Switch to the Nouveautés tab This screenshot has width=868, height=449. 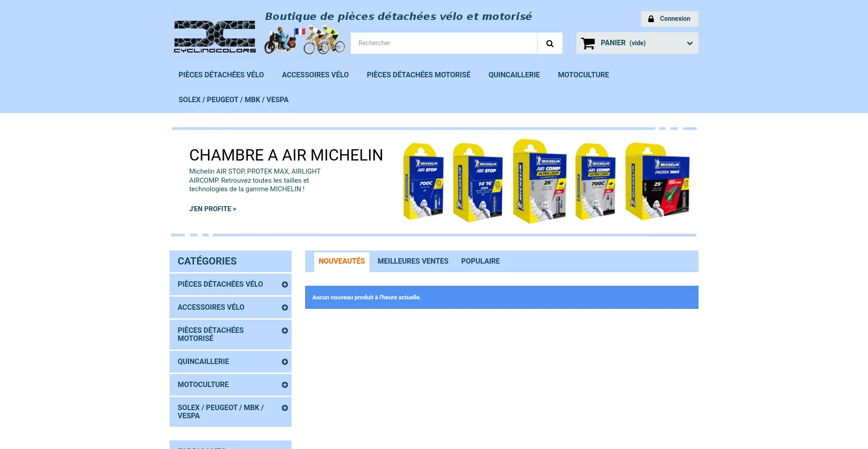[x=342, y=261]
